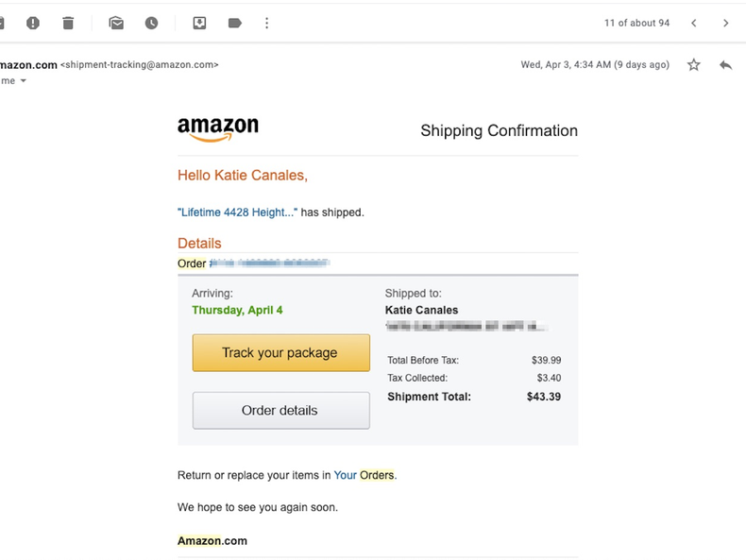Viewport: 746px width, 560px height.
Task: Click the Order details button
Action: [280, 411]
